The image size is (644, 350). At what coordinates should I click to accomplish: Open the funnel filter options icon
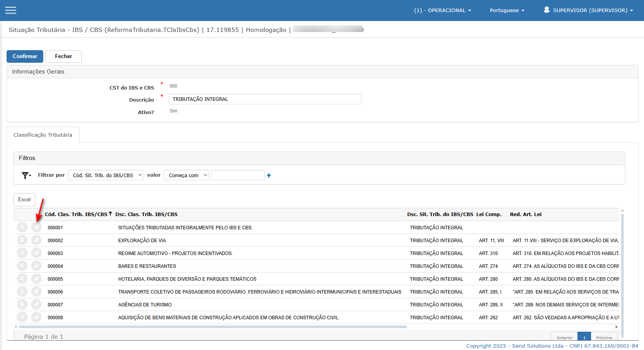pyautogui.click(x=26, y=176)
